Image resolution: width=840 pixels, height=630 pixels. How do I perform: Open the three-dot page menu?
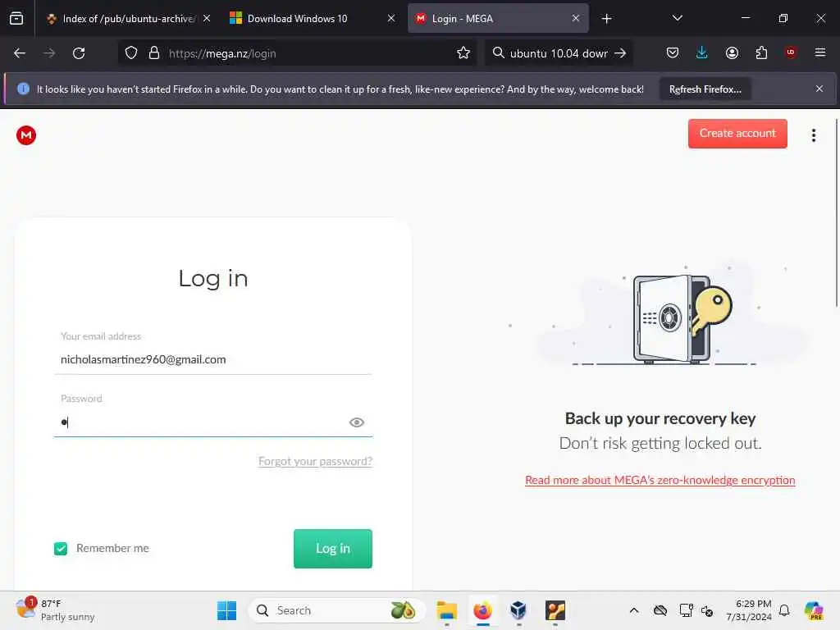coord(813,135)
